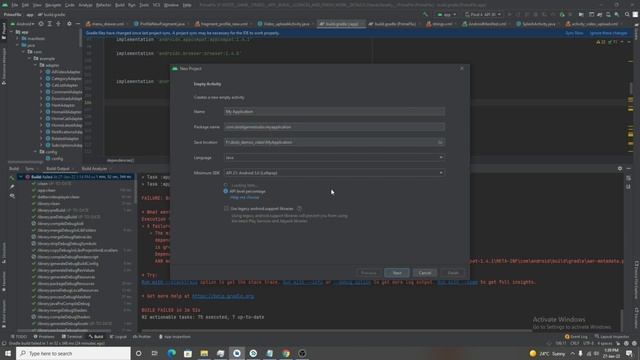640x360 pixels.
Task: Click Ignore these changes link
Action: point(608,33)
